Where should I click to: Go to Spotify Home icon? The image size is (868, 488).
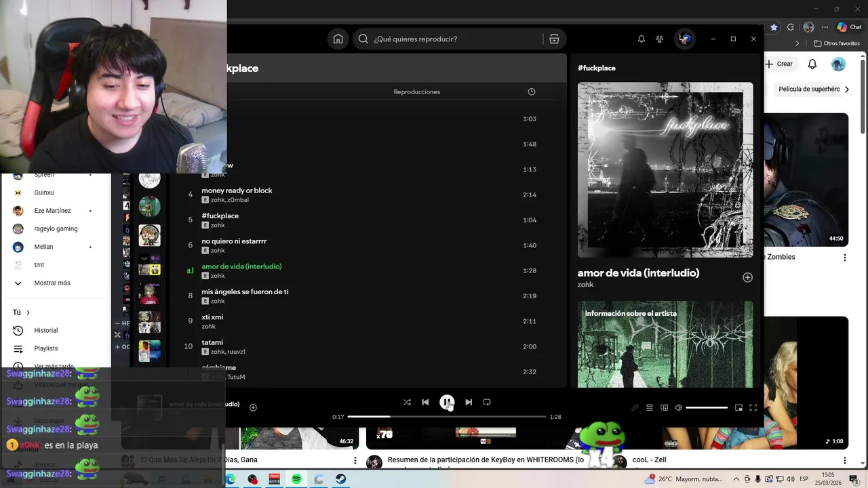point(338,39)
